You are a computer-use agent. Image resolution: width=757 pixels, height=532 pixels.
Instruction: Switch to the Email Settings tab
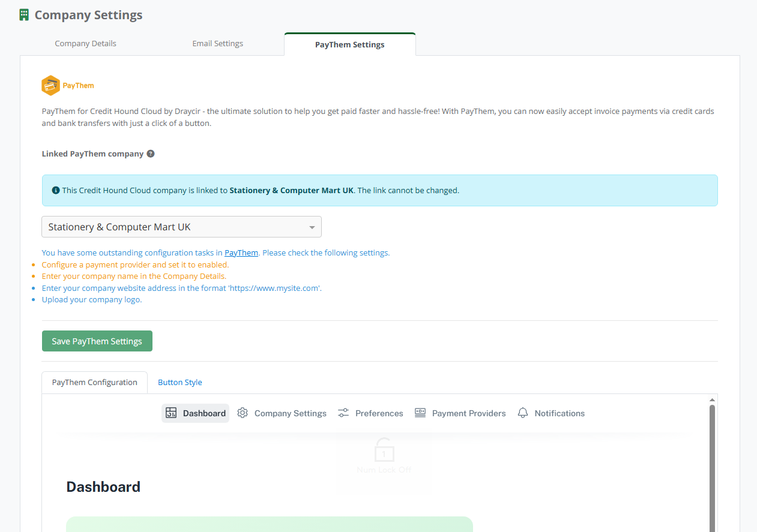[x=218, y=44]
